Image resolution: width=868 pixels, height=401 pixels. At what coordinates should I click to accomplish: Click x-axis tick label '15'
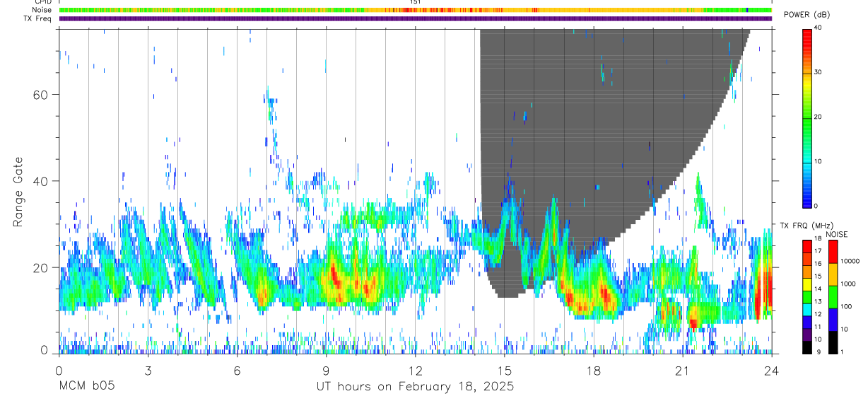504,371
